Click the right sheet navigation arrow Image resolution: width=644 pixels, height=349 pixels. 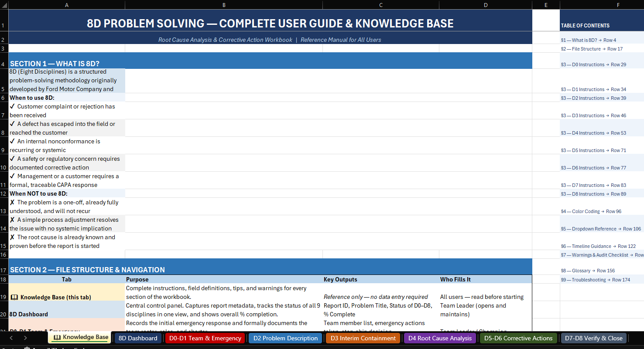click(25, 337)
